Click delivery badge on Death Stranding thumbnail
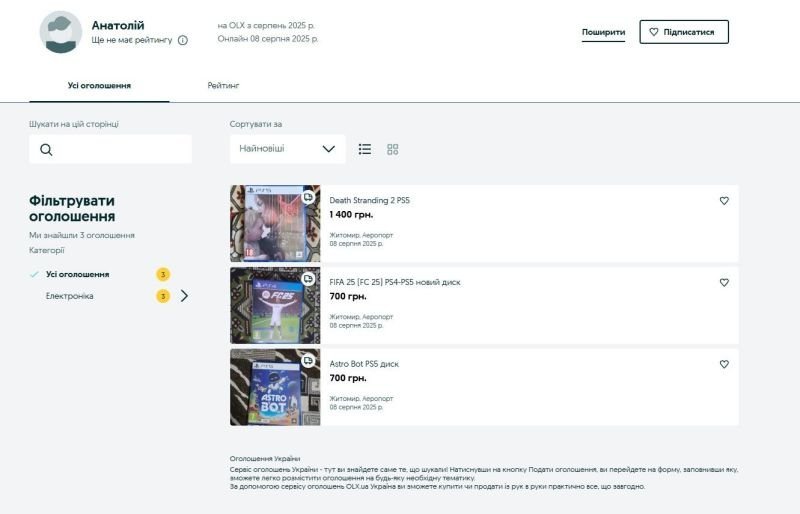800x514 pixels. coord(309,197)
